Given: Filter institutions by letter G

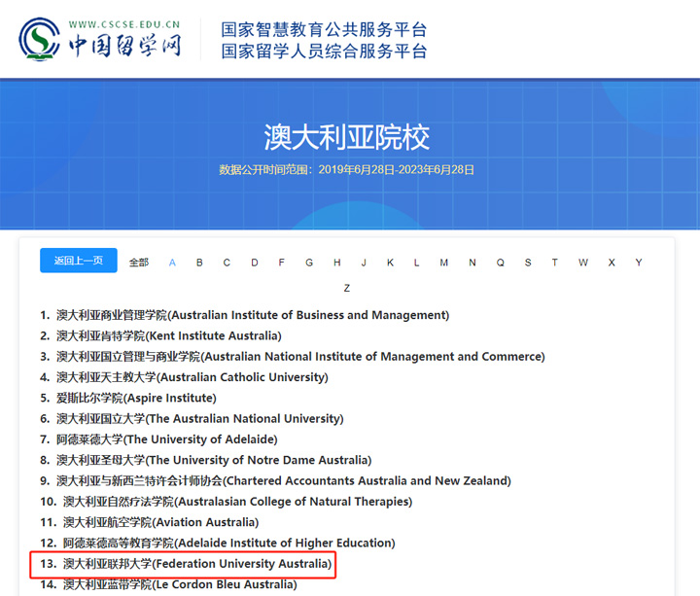Looking at the screenshot, I should pos(309,263).
